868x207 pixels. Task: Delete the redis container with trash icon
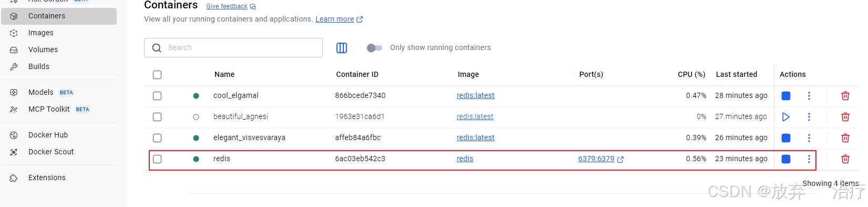[845, 159]
